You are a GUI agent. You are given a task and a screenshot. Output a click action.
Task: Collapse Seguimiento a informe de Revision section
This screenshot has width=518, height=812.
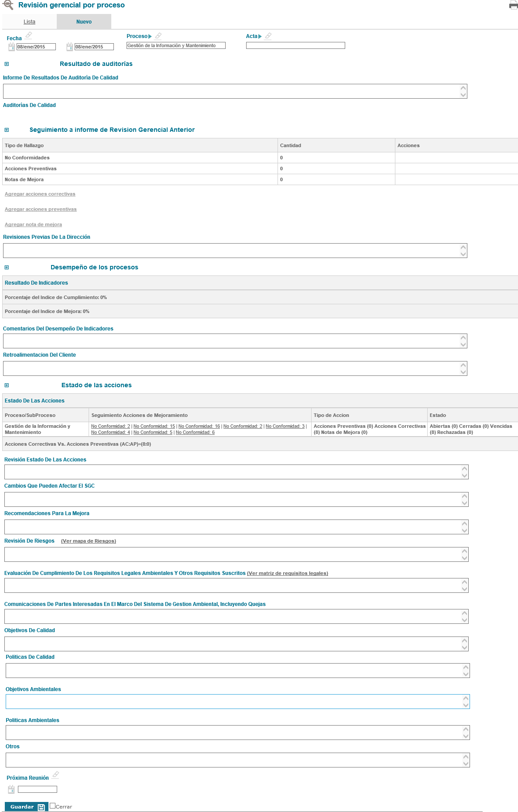(x=7, y=130)
